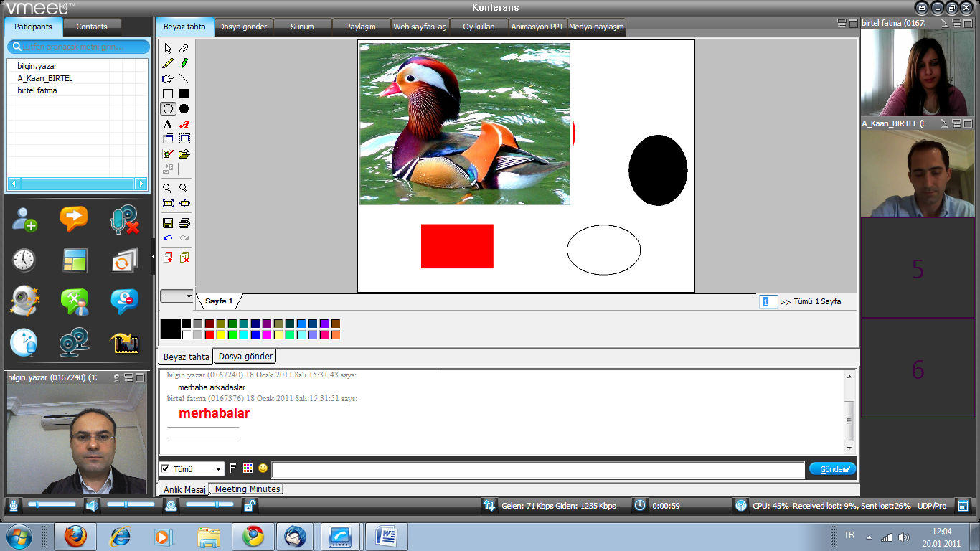Click the webcam with magic wand icon
Image resolution: width=980 pixels, height=551 pixels.
24,301
